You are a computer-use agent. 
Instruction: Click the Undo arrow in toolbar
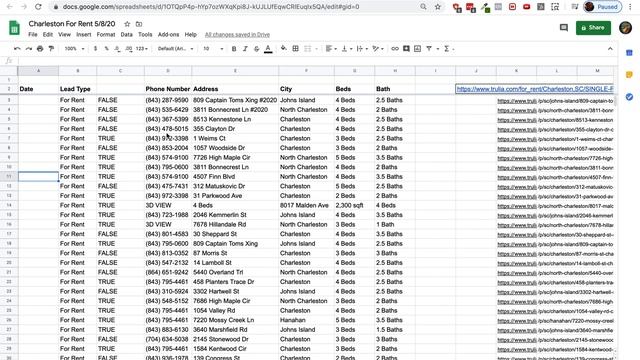(17, 49)
